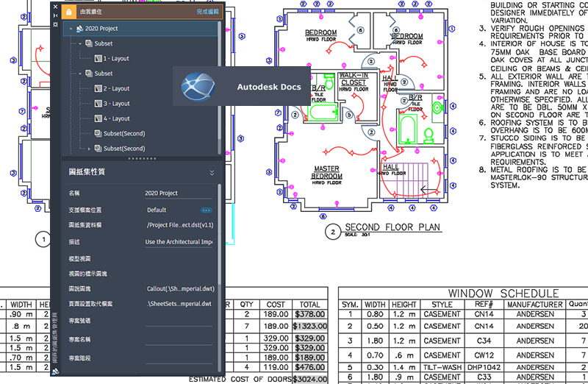Click the 4 - Layout sheet icon
Viewport: 588px width, 384px height.
98,118
